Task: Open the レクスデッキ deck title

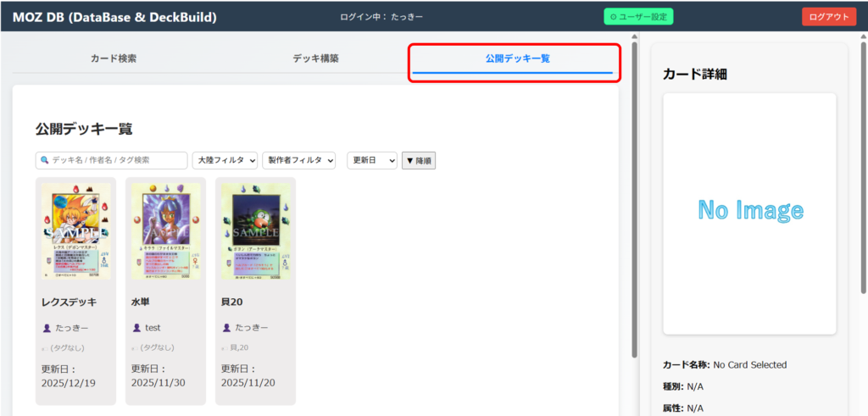Action: [x=70, y=302]
